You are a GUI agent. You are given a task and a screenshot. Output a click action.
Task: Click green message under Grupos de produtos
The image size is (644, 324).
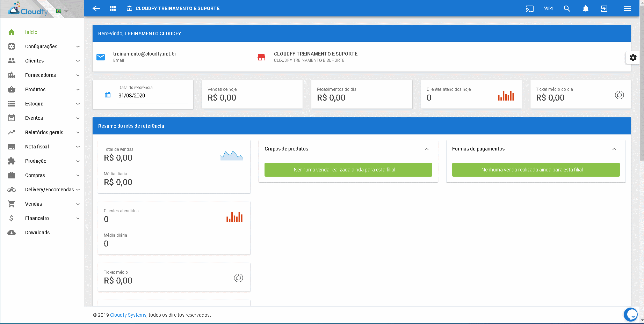tap(348, 170)
